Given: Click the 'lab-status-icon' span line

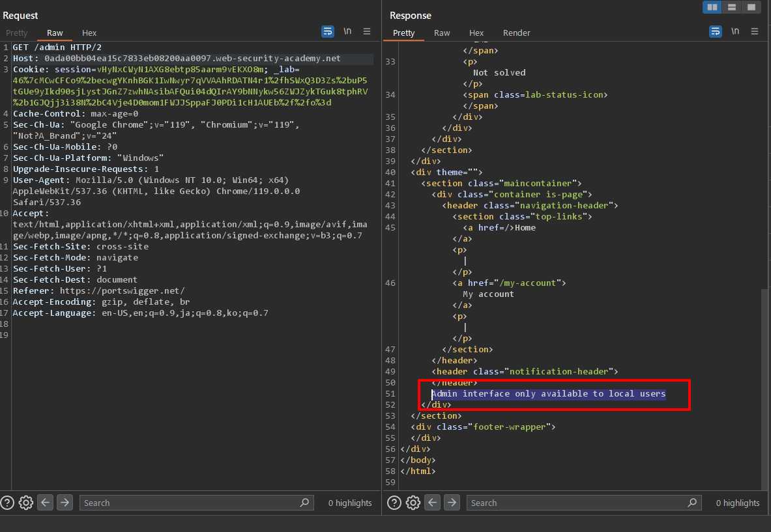Looking at the screenshot, I should coord(535,94).
